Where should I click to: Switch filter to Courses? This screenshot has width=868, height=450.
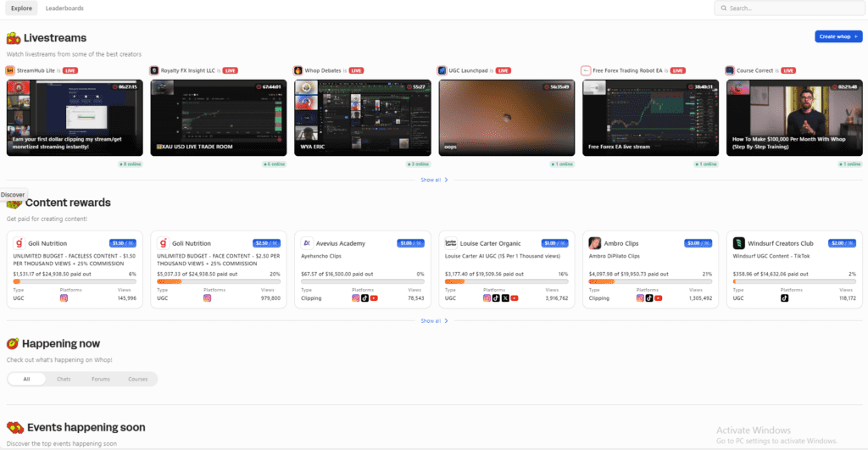[137, 379]
